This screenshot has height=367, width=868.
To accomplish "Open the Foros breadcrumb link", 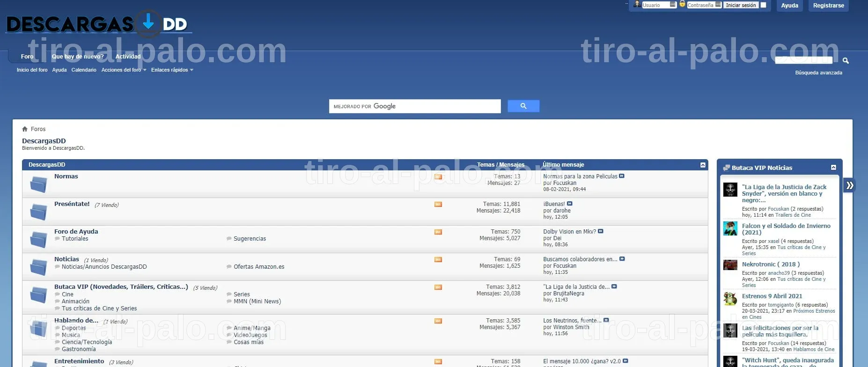I will pos(38,129).
